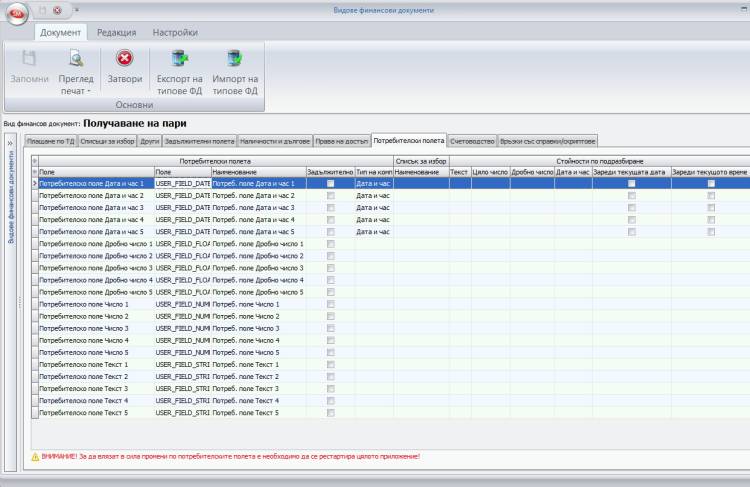Click cell Потреб. поле Число 3

click(258, 329)
